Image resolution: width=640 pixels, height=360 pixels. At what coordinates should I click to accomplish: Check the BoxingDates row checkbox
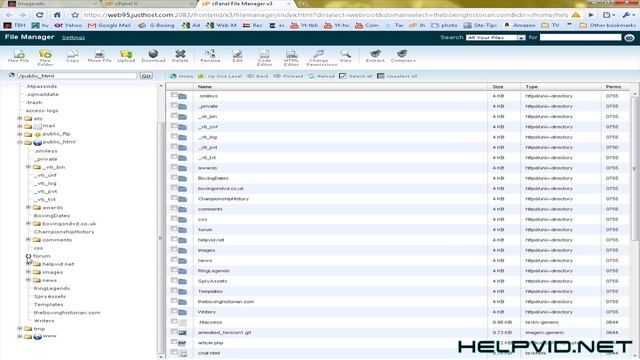[174, 177]
